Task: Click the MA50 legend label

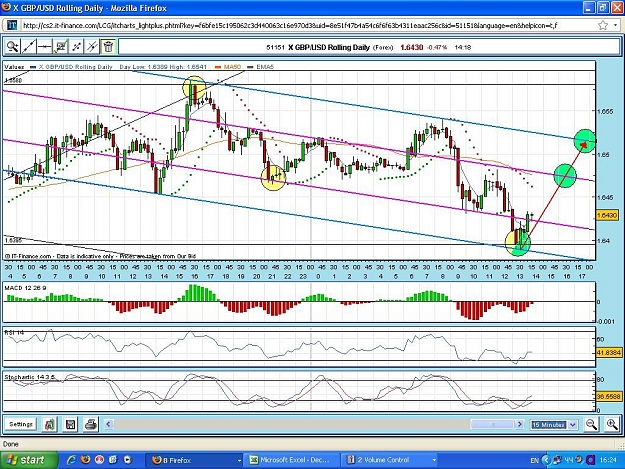Action: [x=232, y=67]
